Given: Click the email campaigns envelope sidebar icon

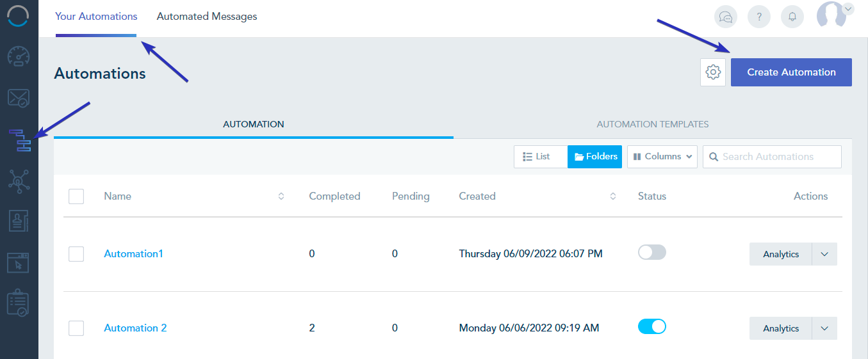Looking at the screenshot, I should [x=19, y=99].
